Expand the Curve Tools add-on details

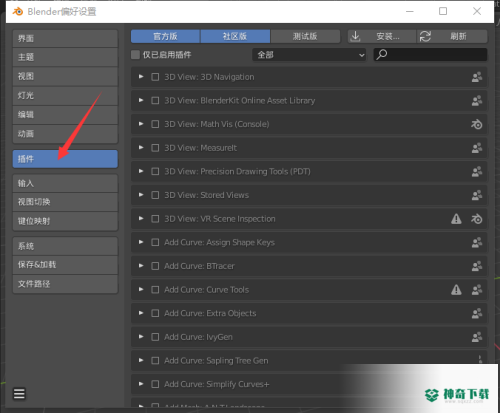[x=141, y=290]
